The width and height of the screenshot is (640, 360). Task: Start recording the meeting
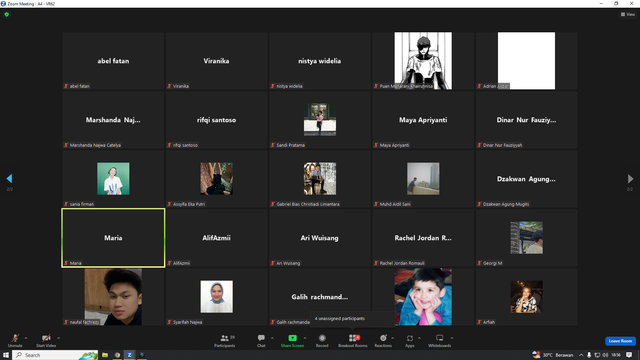(322, 340)
